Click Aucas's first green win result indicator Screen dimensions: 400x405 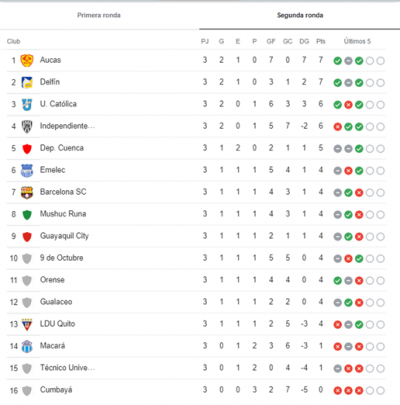coord(338,61)
